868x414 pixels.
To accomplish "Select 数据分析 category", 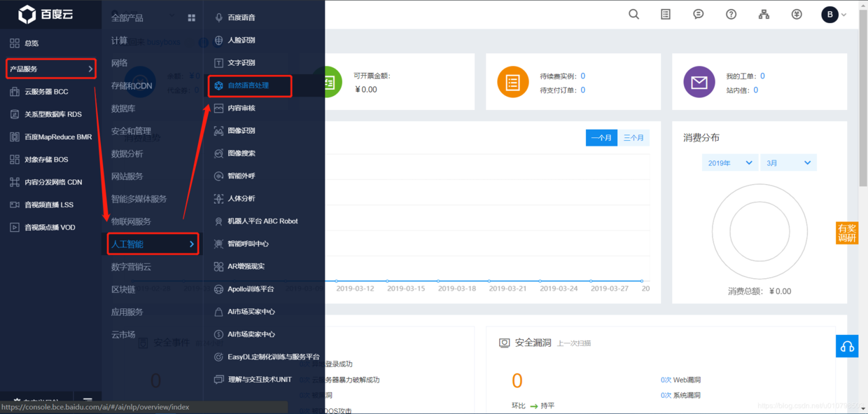I will (x=127, y=153).
